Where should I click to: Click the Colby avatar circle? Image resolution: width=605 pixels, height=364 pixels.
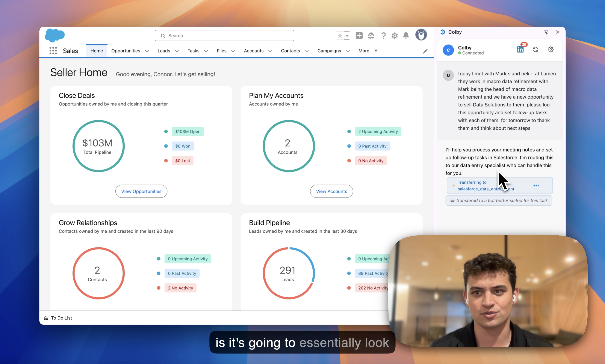448,50
